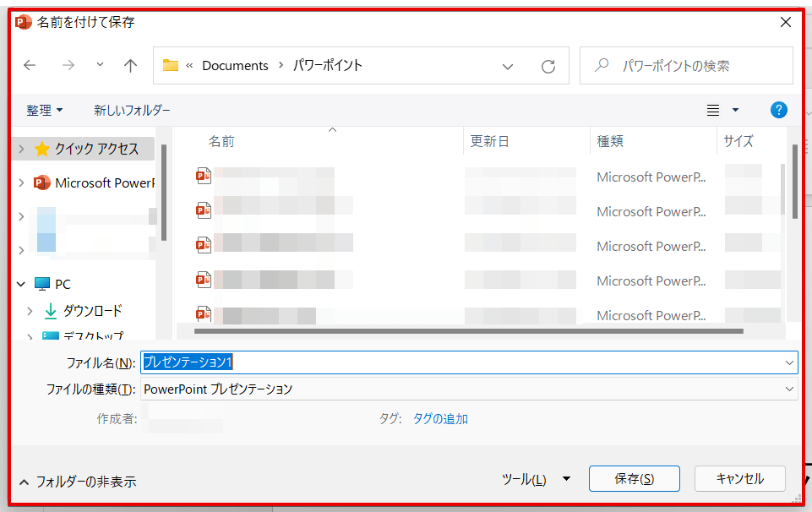Open ファイルの種類 combo box

(x=469, y=389)
